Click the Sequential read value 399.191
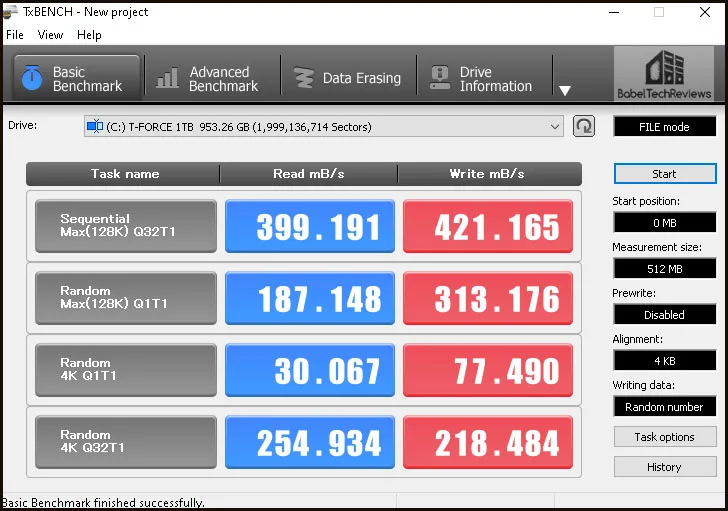This screenshot has height=511, width=728. [310, 226]
